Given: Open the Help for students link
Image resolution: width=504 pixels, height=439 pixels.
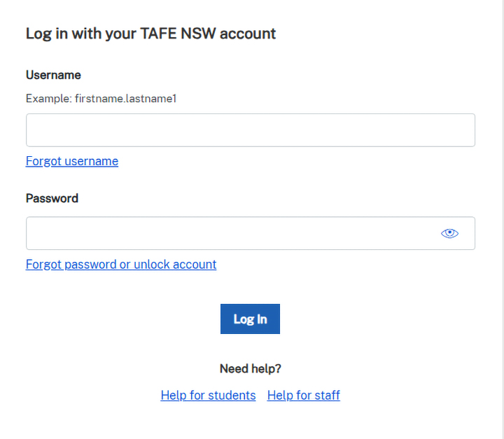Looking at the screenshot, I should pyautogui.click(x=208, y=395).
